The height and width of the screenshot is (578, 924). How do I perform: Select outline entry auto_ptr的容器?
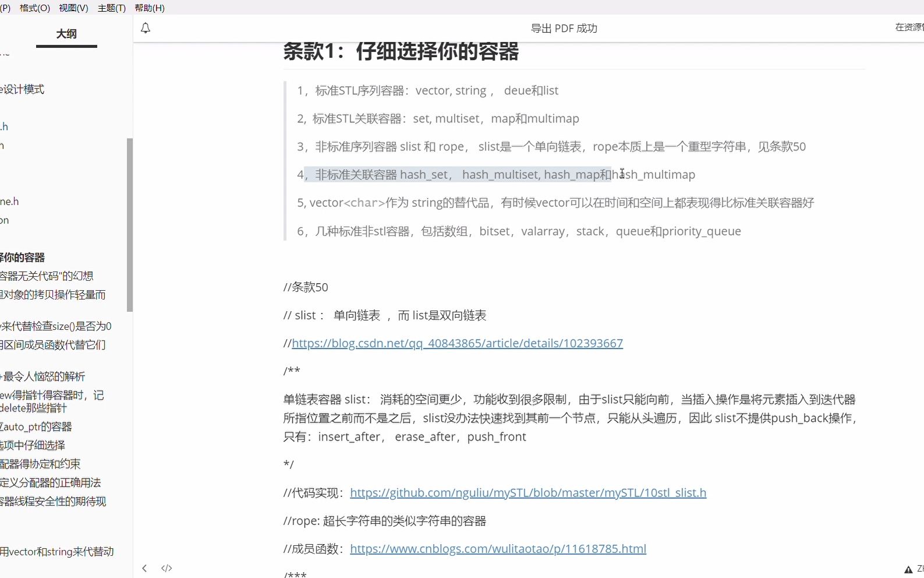point(36,427)
